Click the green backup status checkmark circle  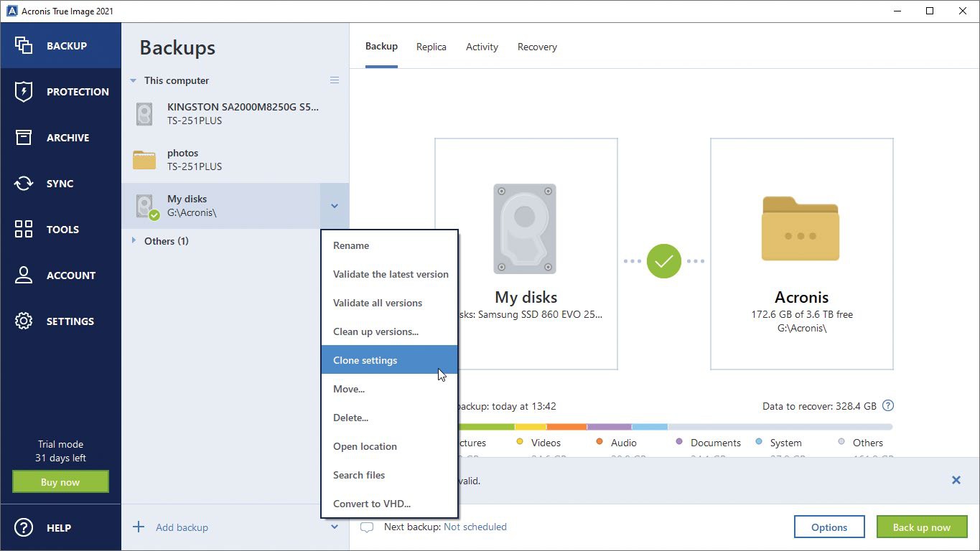point(664,261)
